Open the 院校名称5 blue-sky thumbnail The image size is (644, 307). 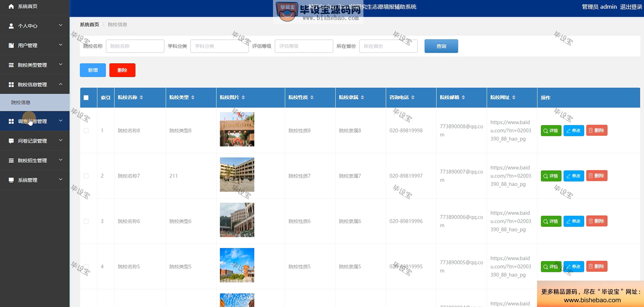coord(237,265)
